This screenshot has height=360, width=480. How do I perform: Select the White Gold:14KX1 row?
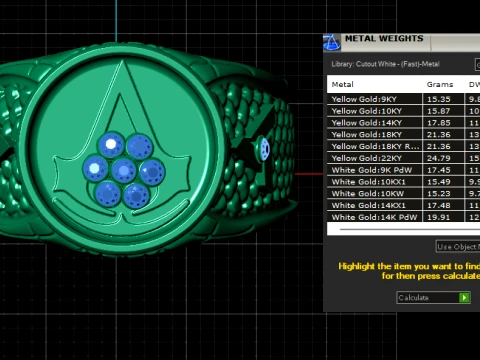[403, 205]
